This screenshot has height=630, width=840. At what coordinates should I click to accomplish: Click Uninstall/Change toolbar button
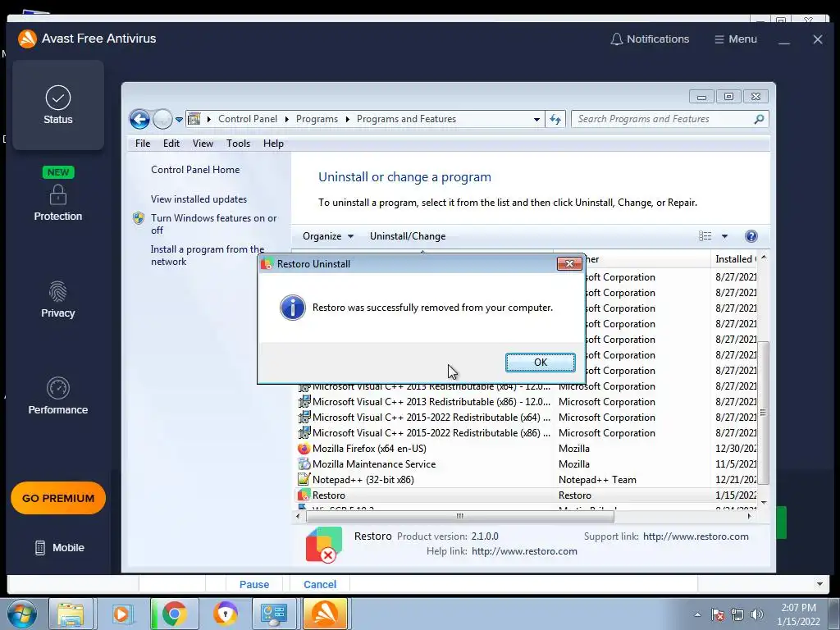[x=408, y=236]
